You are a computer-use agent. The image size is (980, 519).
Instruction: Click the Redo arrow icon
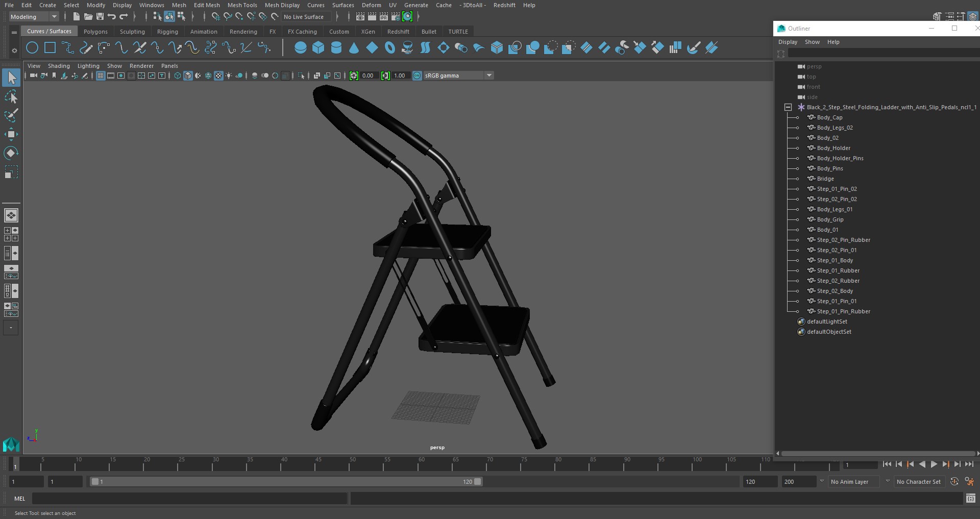coord(124,17)
